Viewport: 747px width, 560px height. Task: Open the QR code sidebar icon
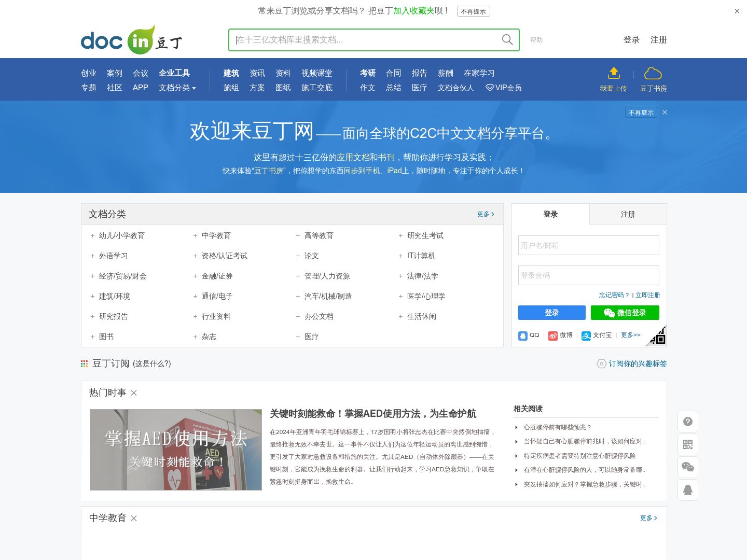[688, 444]
